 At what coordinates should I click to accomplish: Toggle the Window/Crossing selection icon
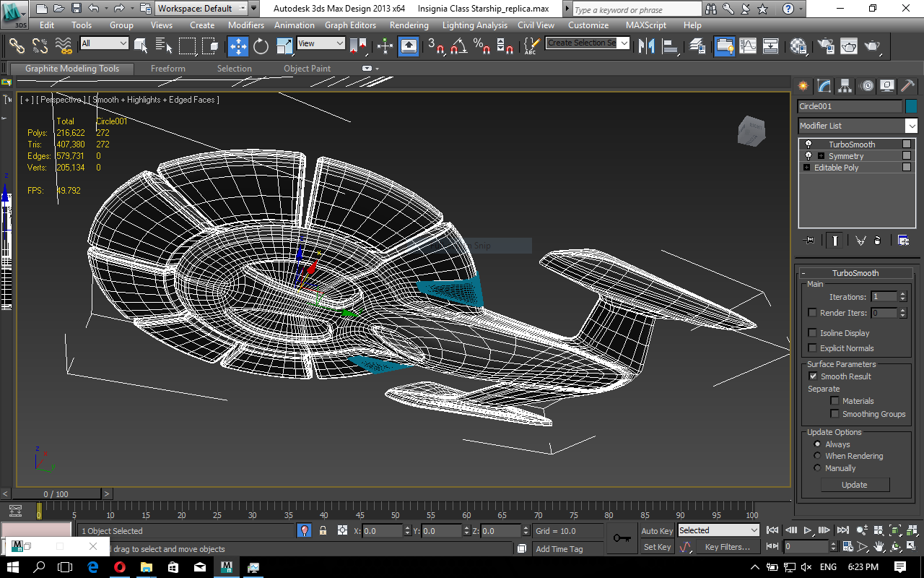click(x=210, y=46)
